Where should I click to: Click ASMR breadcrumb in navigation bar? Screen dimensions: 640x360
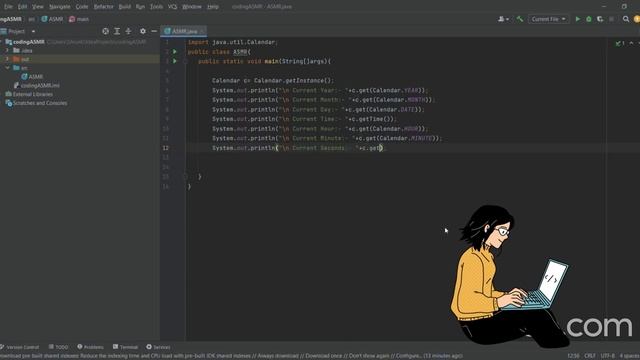coord(52,19)
